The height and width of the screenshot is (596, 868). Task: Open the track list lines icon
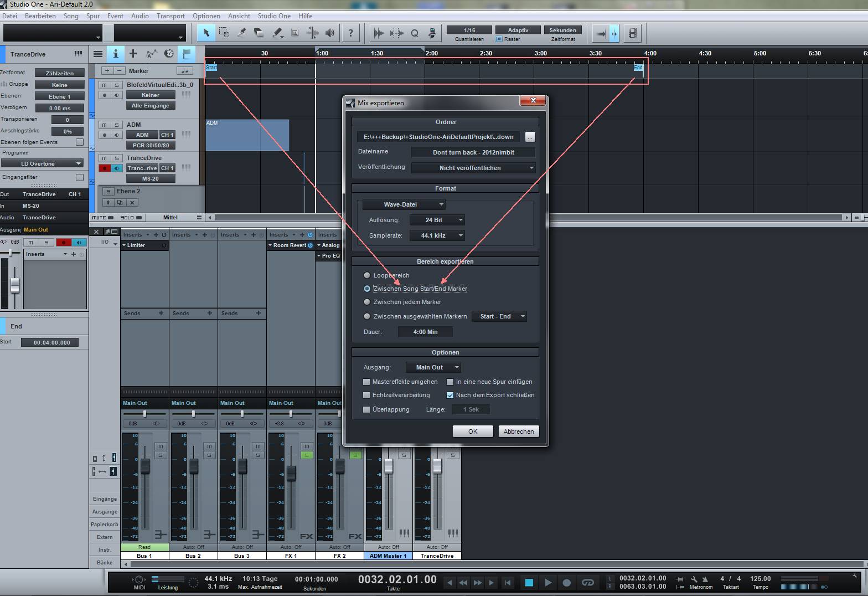coord(98,54)
